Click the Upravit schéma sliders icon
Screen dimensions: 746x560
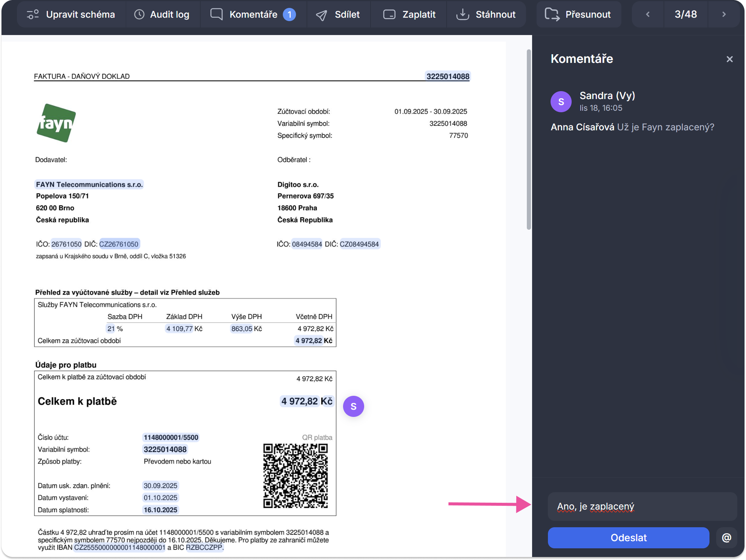[x=33, y=14]
